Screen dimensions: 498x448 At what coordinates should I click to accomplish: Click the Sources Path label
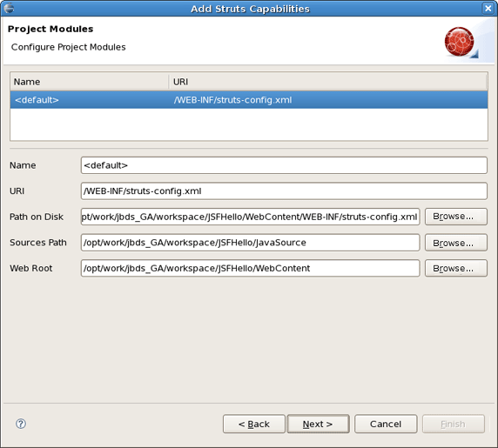(38, 243)
